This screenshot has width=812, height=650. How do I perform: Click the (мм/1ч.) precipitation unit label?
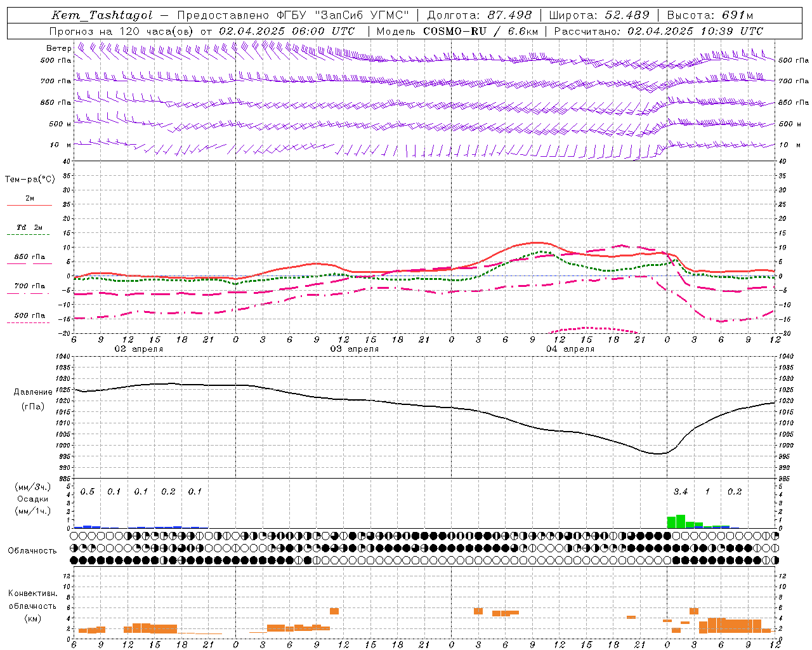pos(32,511)
